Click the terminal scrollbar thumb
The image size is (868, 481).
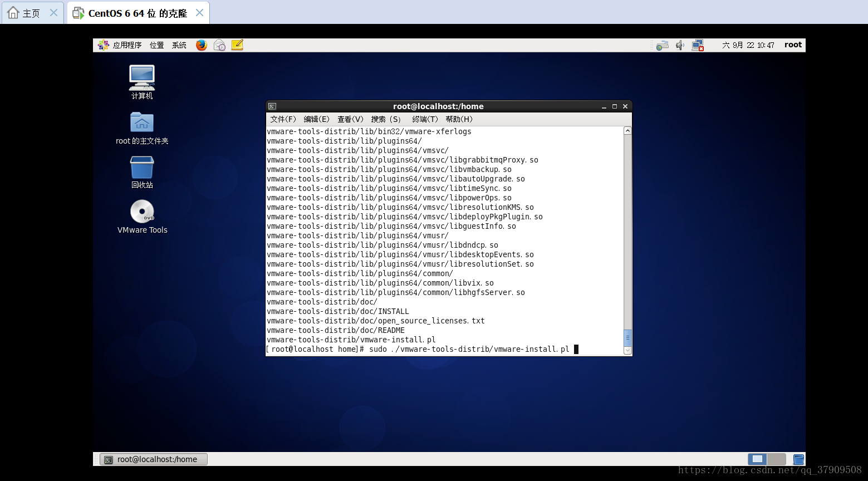coord(627,337)
